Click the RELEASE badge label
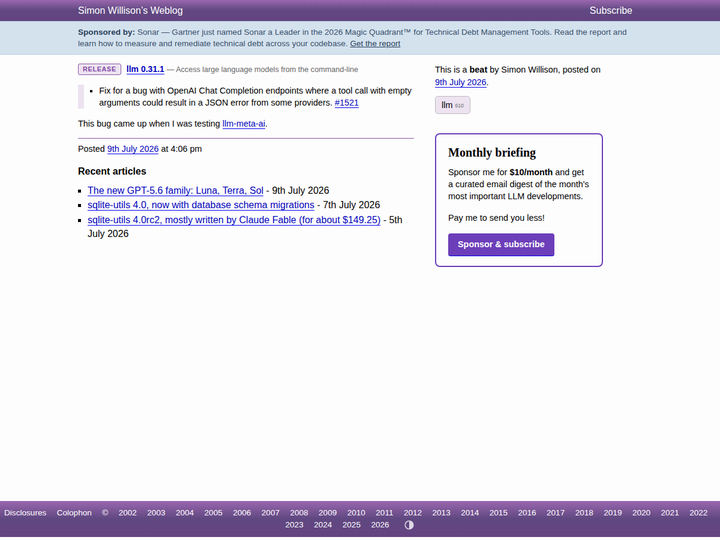 (x=99, y=69)
